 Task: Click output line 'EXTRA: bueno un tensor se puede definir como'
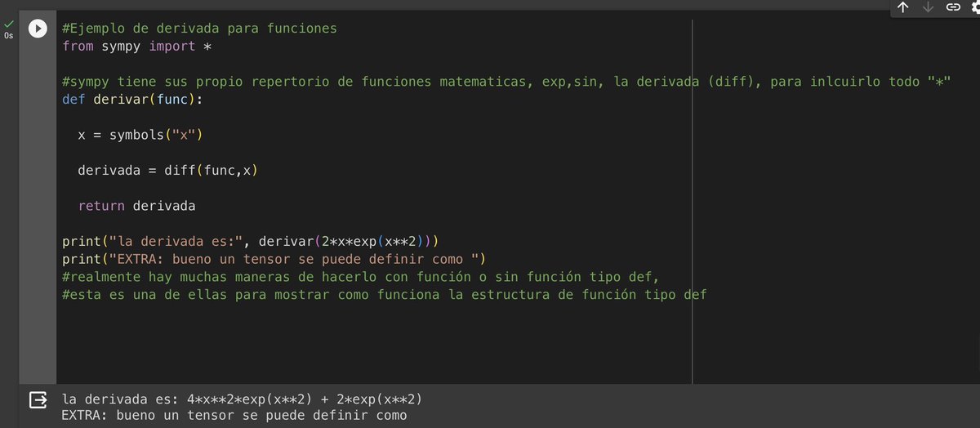(x=234, y=416)
